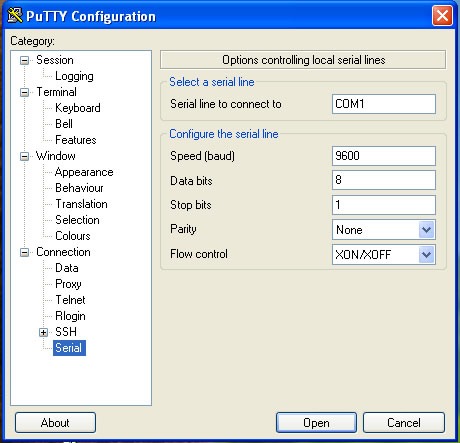This screenshot has height=443, width=460.
Task: Select the Rlogin category
Action: tap(70, 316)
